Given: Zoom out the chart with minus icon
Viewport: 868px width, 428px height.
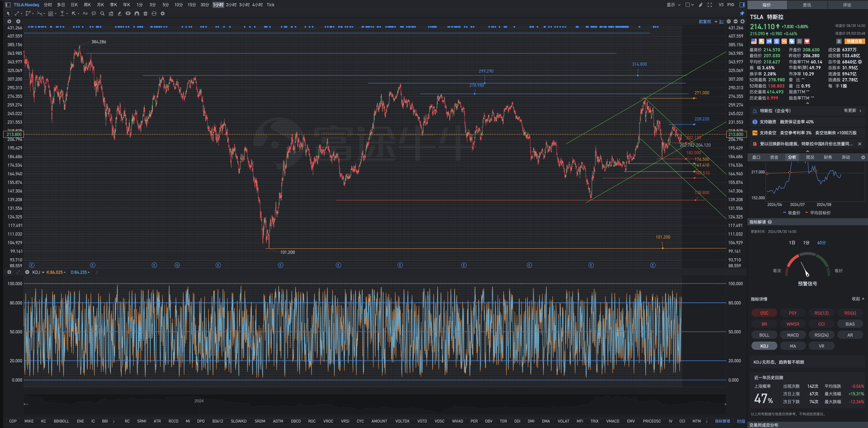Looking at the screenshot, I should coord(736,21).
